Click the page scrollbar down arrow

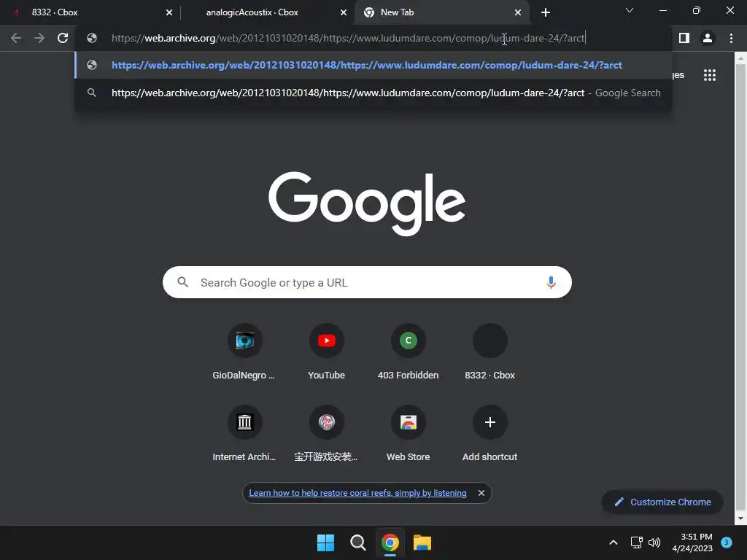point(740,518)
